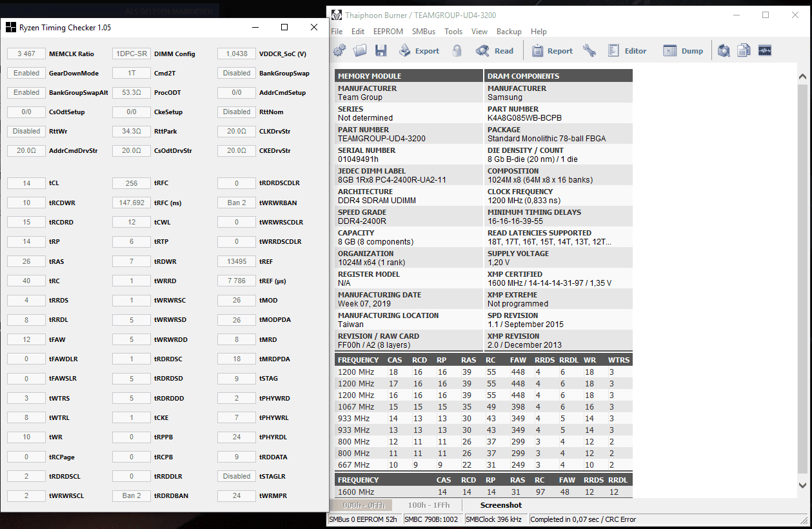Click the DIMM Config 1DPC-SR field
The height and width of the screenshot is (529, 812).
[x=132, y=54]
